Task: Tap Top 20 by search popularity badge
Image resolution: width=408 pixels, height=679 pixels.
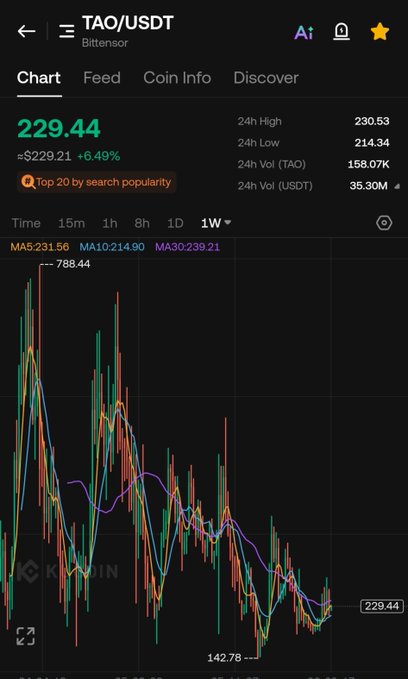Action: (97, 182)
